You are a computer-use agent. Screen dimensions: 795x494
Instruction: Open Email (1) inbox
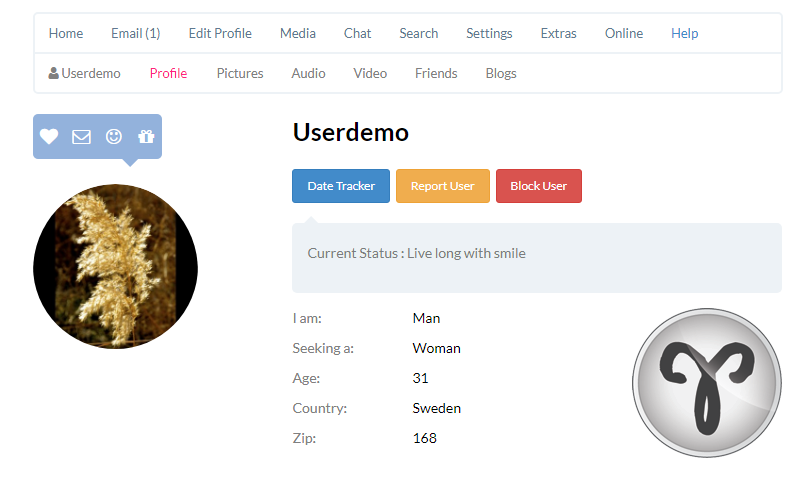pyautogui.click(x=135, y=33)
